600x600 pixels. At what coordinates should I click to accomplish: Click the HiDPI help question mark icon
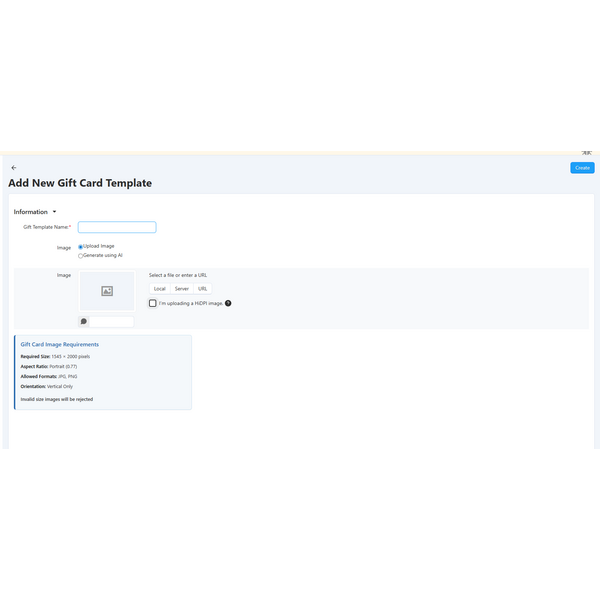[228, 303]
